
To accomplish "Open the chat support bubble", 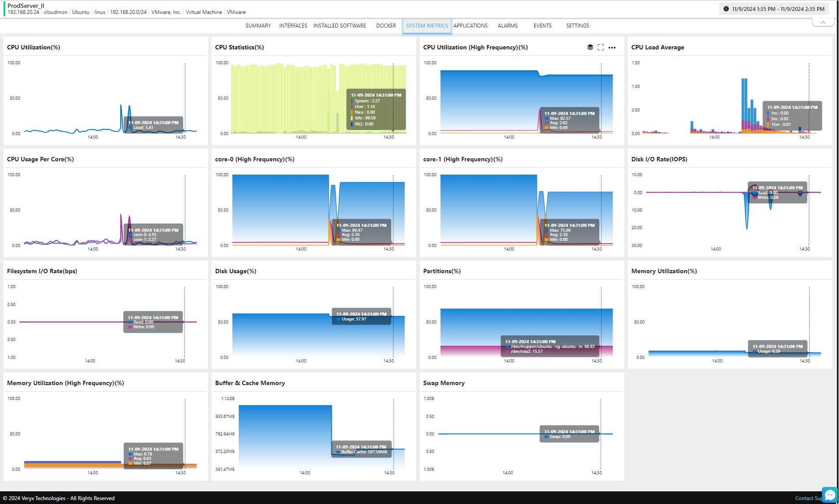I will pyautogui.click(x=829, y=495).
